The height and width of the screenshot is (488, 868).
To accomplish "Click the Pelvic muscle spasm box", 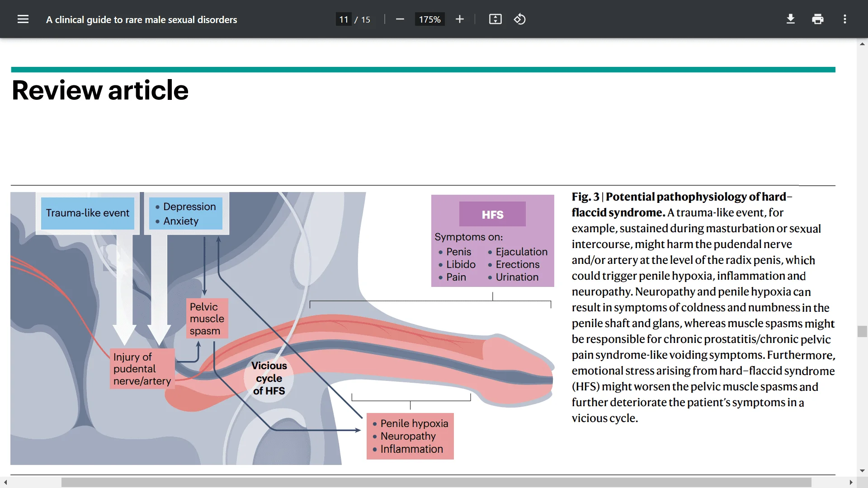I will tap(207, 319).
